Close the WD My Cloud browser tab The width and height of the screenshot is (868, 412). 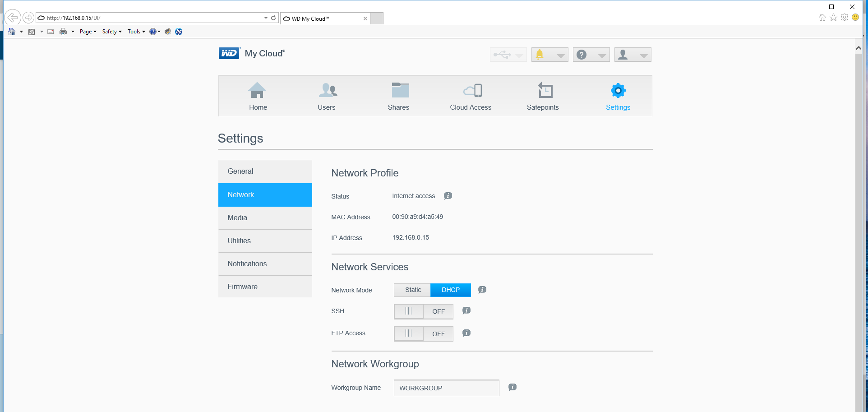[365, 19]
